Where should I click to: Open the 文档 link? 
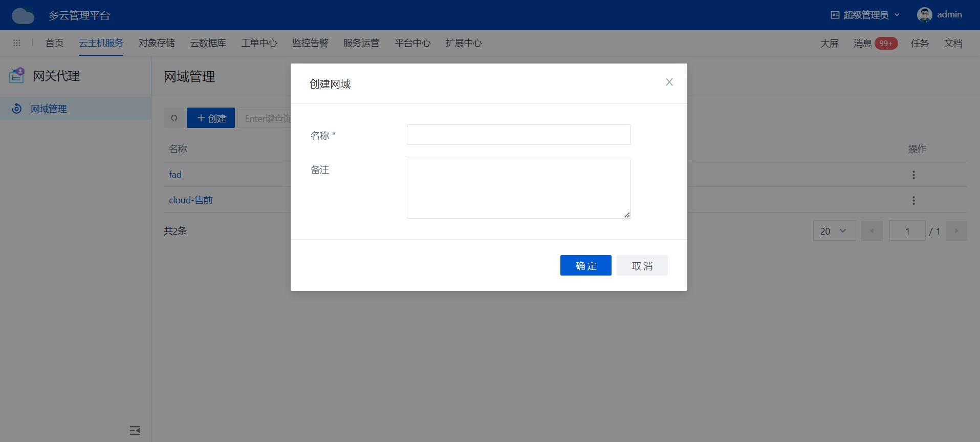coord(953,44)
